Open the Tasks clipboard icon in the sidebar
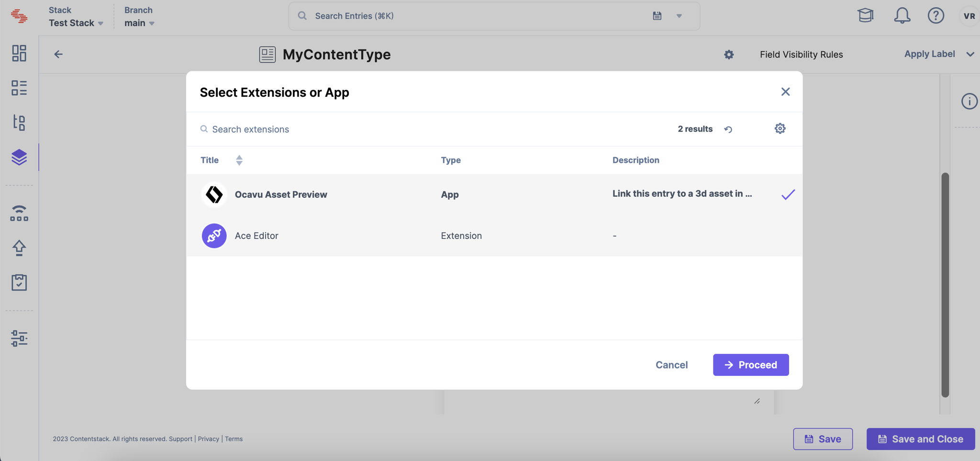The height and width of the screenshot is (461, 980). tap(19, 282)
